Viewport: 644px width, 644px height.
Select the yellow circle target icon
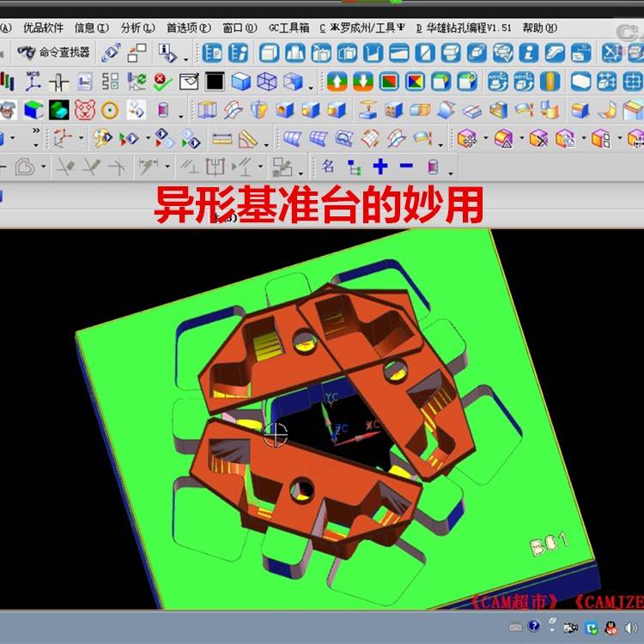point(109,111)
